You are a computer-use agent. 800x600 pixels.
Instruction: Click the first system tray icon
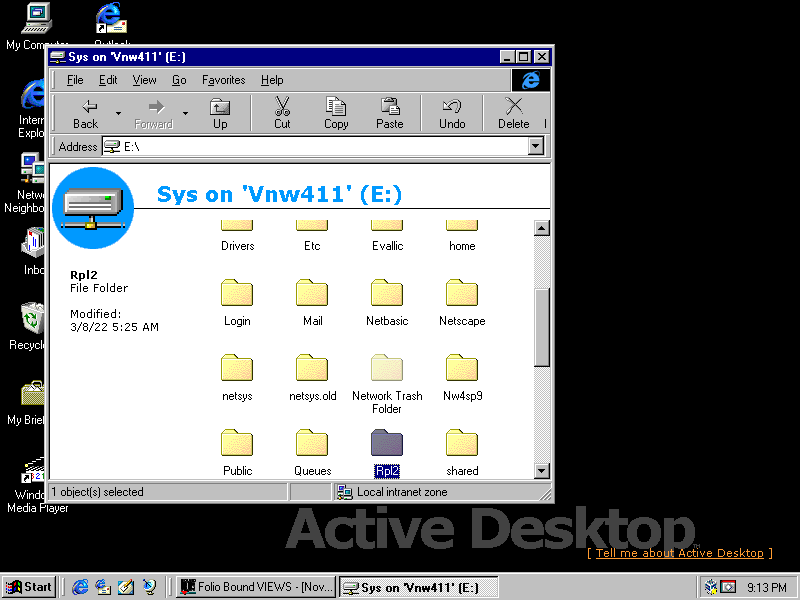[711, 587]
